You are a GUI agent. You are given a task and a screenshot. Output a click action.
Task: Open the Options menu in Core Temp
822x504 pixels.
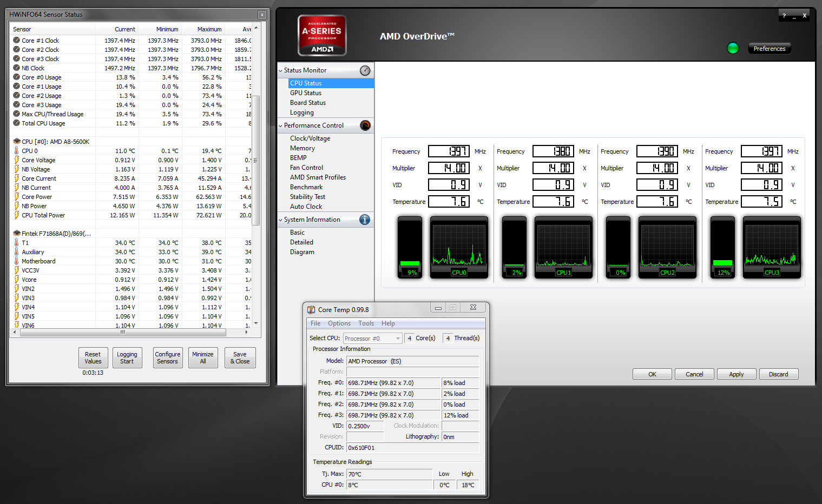339,323
